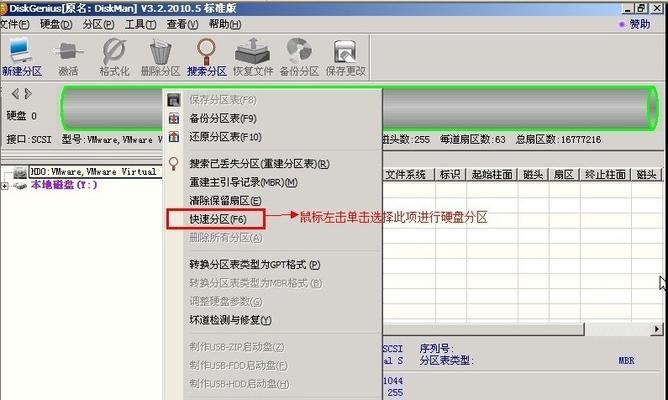
Task: Go to next disk with right arrow
Action: [28, 94]
